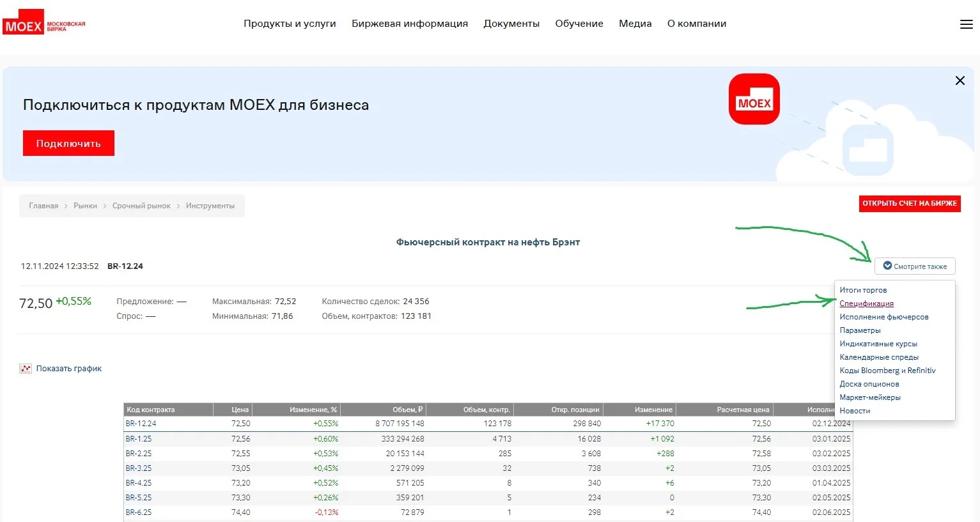Click open positions 298 840 cell
Viewport: 980px width, 522px height.
[587, 424]
